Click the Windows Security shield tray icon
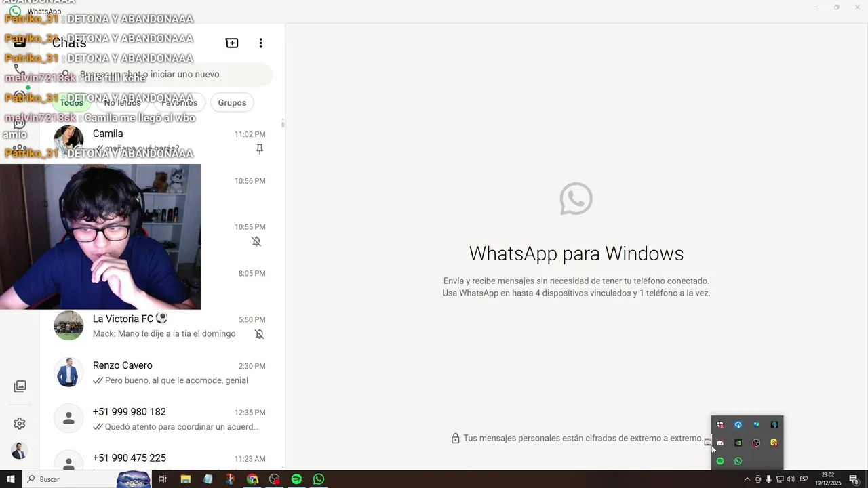The width and height of the screenshot is (868, 488). [x=720, y=425]
